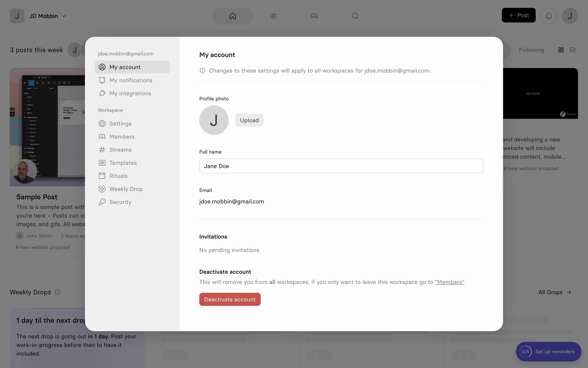The width and height of the screenshot is (588, 368).
Task: Open the Security settings section
Action: tap(120, 202)
